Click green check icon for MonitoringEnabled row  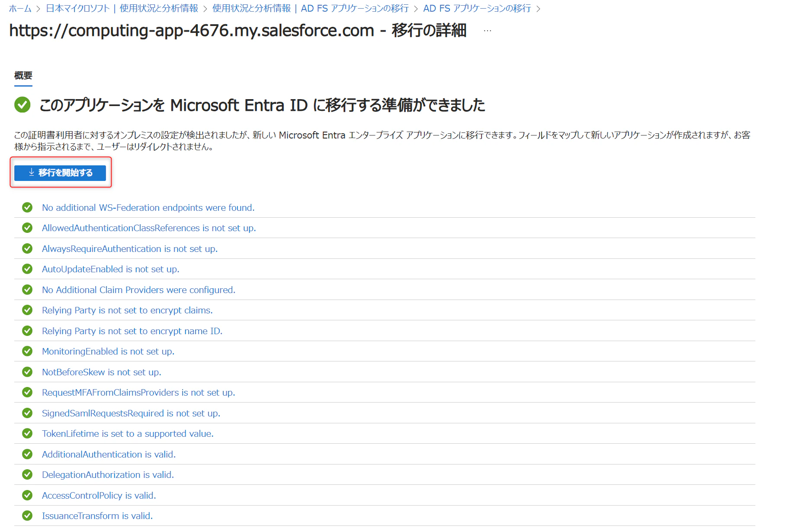pyautogui.click(x=27, y=351)
